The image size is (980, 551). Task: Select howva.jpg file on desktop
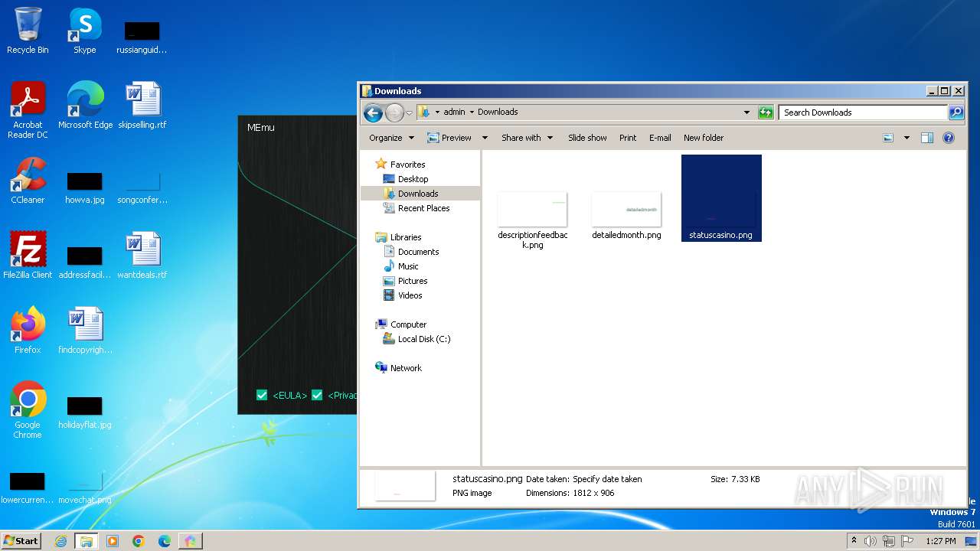click(x=85, y=187)
